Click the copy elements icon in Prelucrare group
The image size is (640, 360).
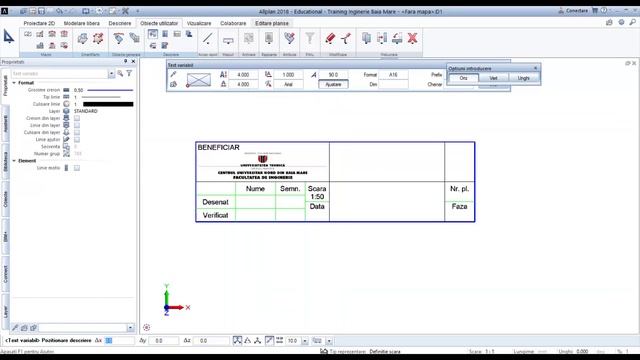[x=367, y=38]
